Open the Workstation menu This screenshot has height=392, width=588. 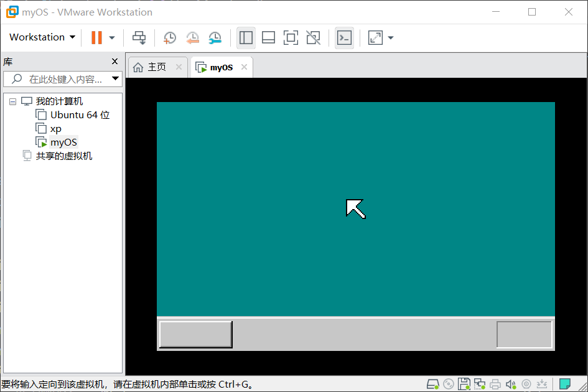tap(42, 37)
